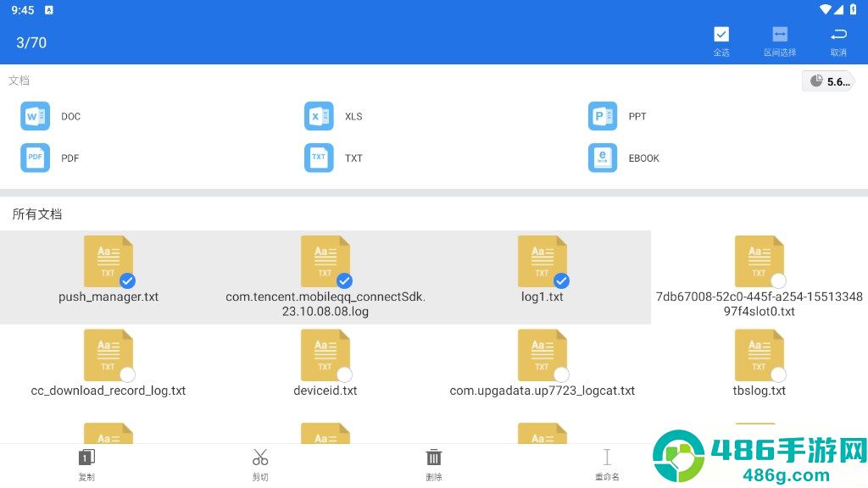Check the 7db67008 slot0.txt selection circle
This screenshot has width=868, height=488.
[x=778, y=281]
